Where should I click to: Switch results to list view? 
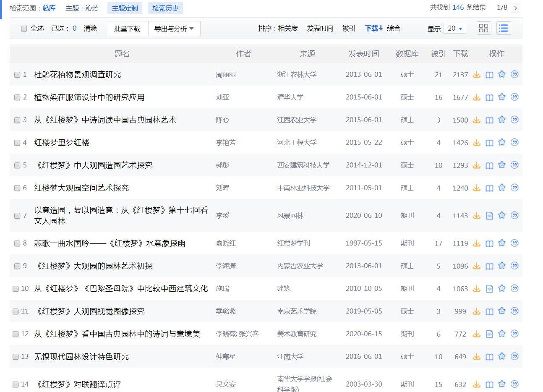504,28
